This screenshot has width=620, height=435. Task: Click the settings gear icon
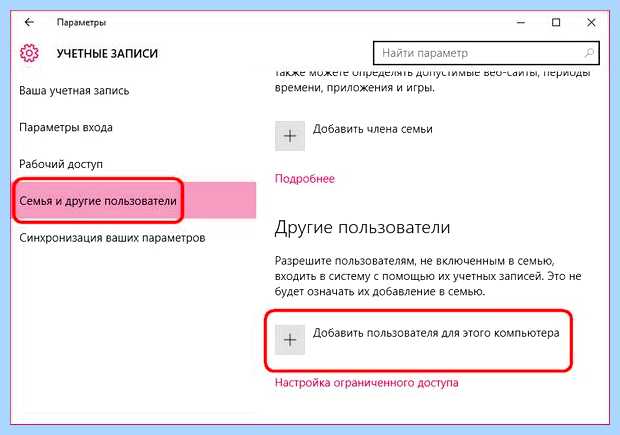point(29,53)
